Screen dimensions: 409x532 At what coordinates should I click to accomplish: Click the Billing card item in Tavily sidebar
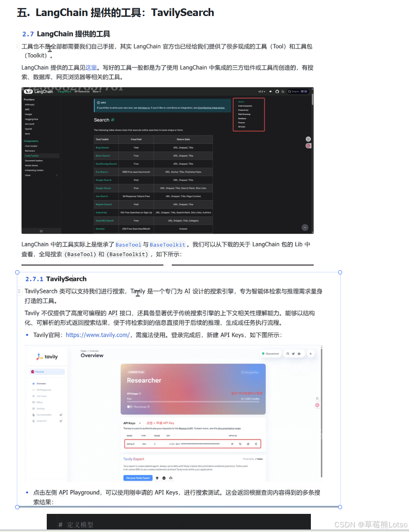pyautogui.click(x=38, y=402)
